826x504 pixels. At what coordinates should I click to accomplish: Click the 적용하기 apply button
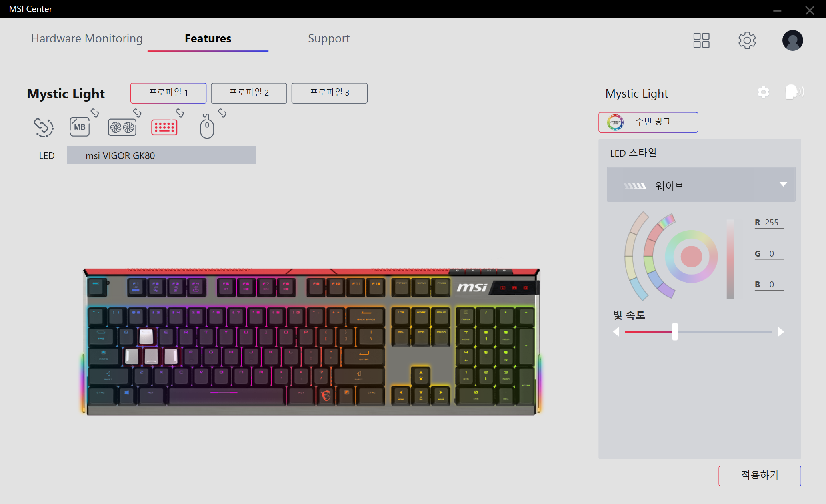tap(760, 476)
